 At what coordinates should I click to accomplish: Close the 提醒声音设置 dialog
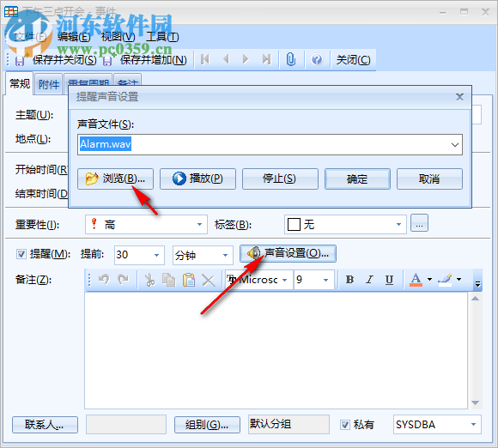point(459,97)
